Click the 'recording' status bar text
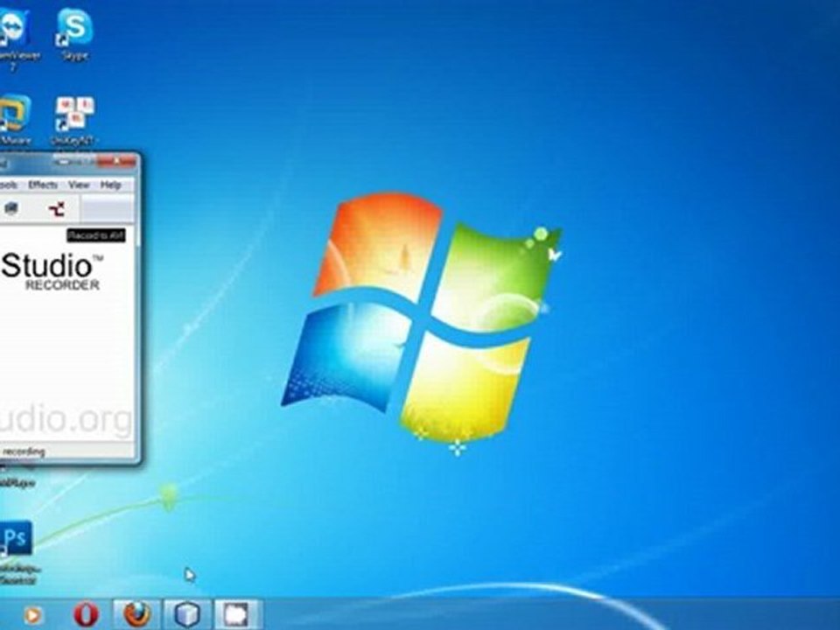 coord(24,451)
